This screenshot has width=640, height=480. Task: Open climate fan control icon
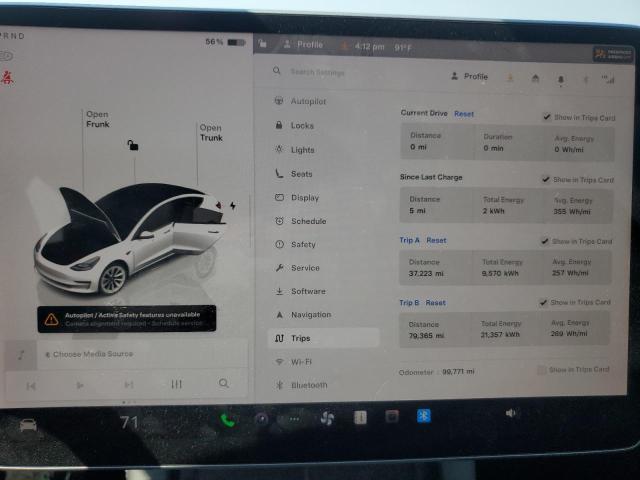click(x=326, y=419)
